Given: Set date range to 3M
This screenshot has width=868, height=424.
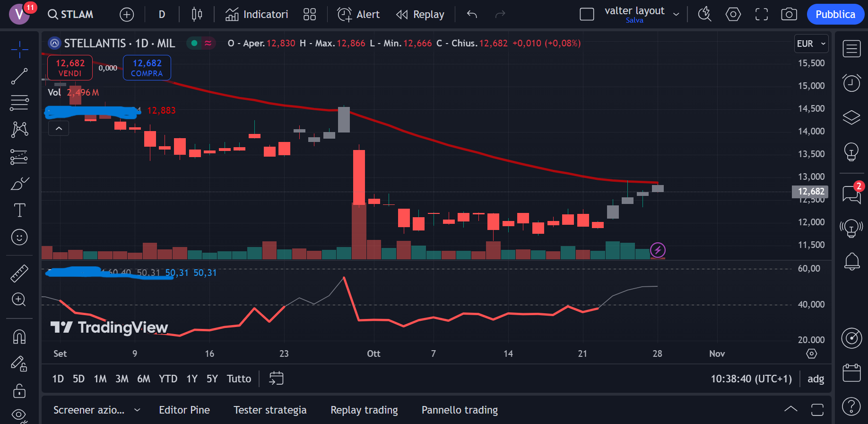Looking at the screenshot, I should (x=122, y=379).
